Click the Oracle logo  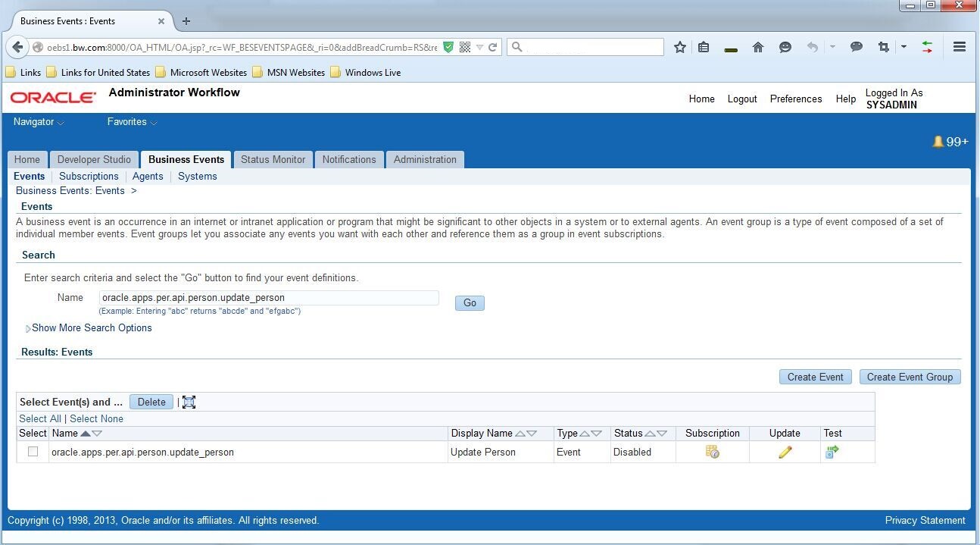[53, 98]
